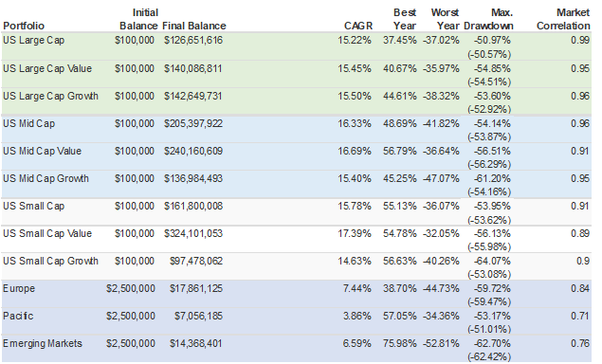Click final balance $97,478,062

[196, 261]
